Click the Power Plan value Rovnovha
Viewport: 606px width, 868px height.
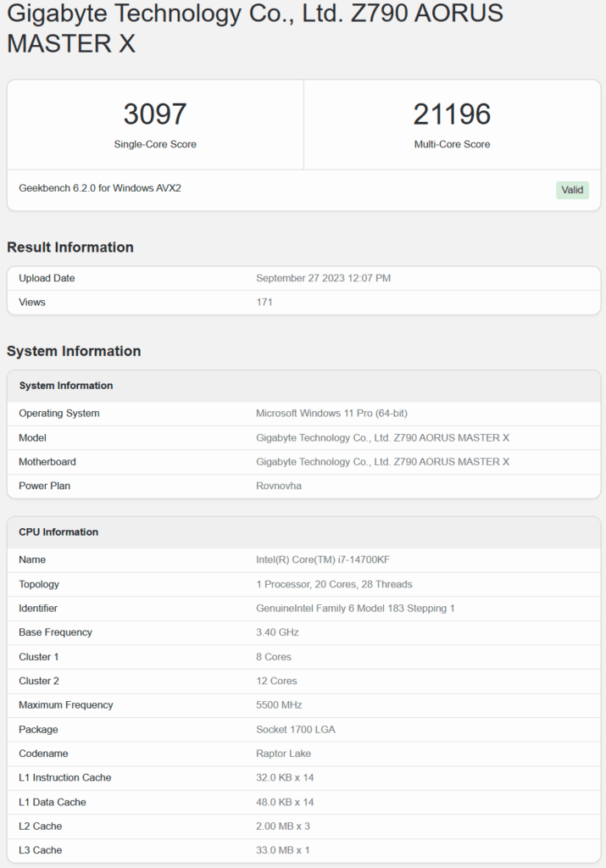tap(278, 486)
